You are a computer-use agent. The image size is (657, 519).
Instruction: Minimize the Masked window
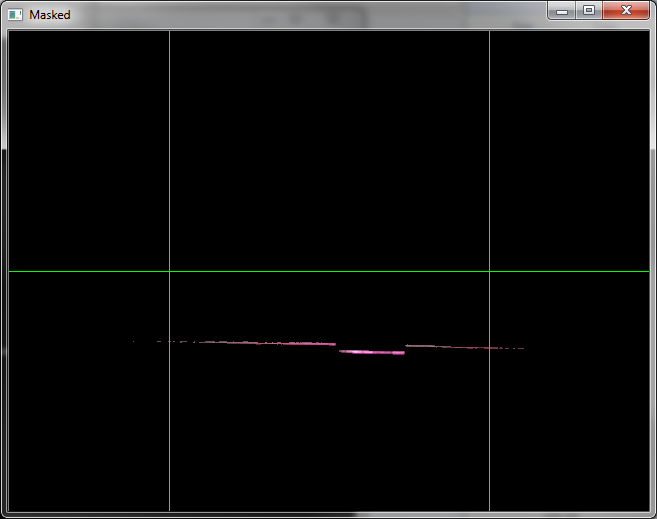(562, 10)
